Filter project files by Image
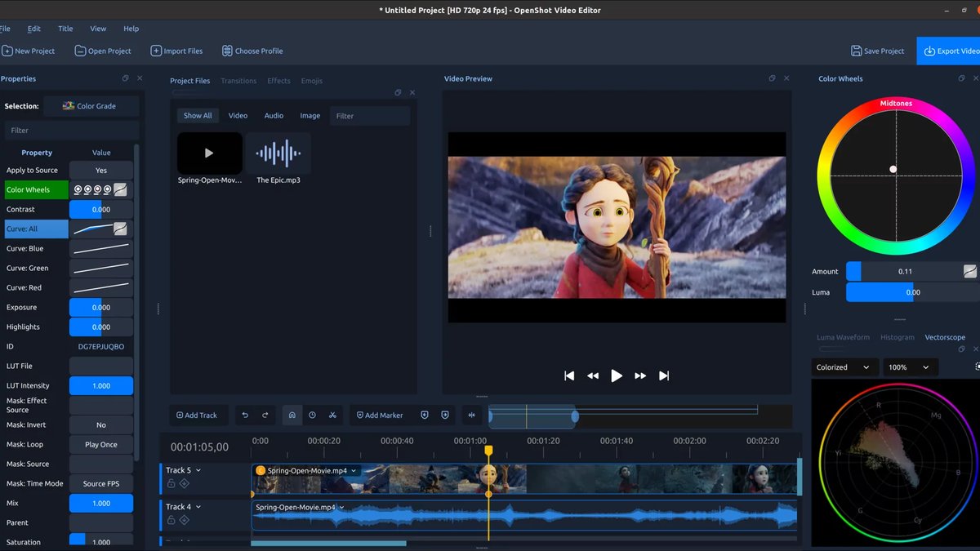 click(310, 116)
